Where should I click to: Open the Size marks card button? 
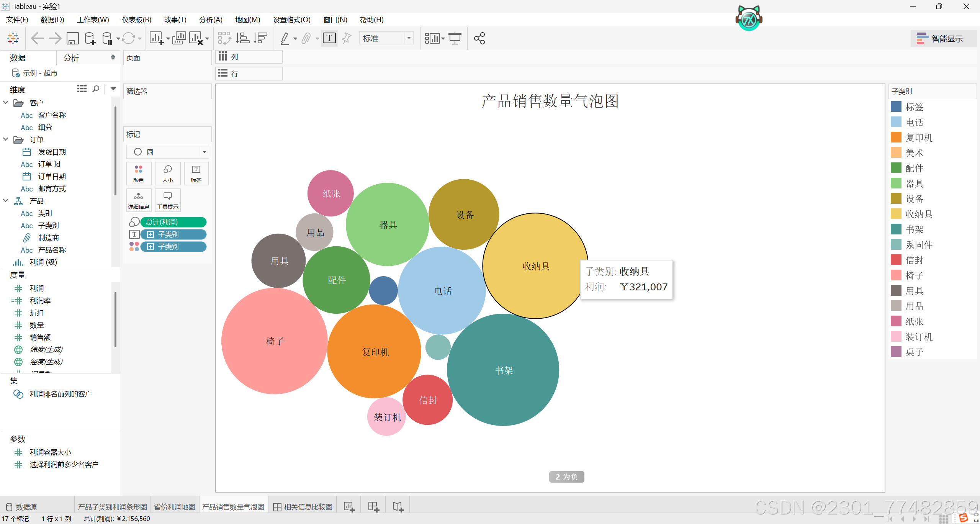[x=167, y=174]
